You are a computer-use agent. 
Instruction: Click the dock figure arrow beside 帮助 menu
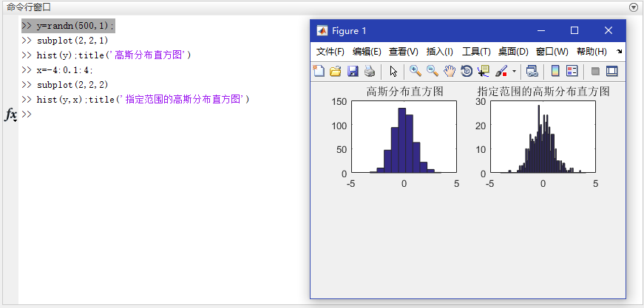pos(619,52)
